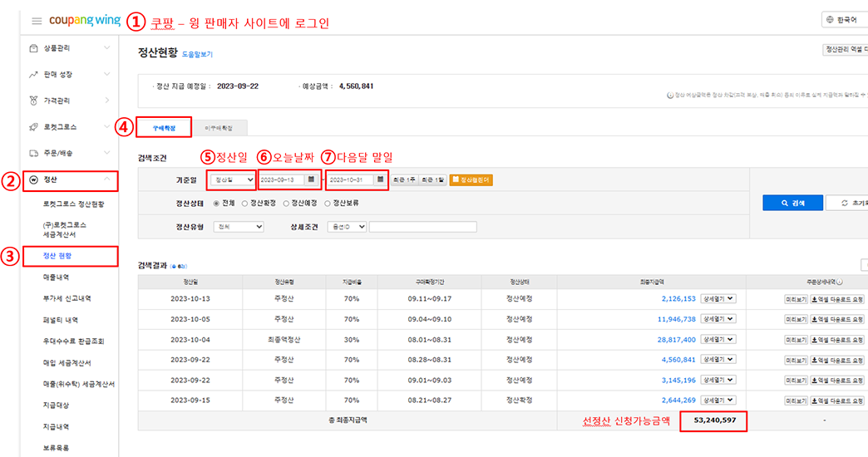
Task: Open 로켓그로스 정산현황 in the sidebar
Action: [x=74, y=204]
